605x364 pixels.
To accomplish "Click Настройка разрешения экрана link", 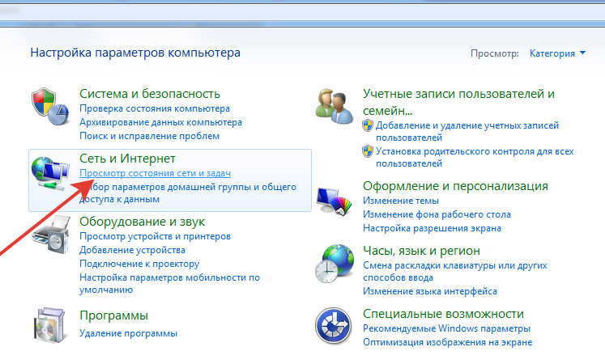I will point(432,228).
